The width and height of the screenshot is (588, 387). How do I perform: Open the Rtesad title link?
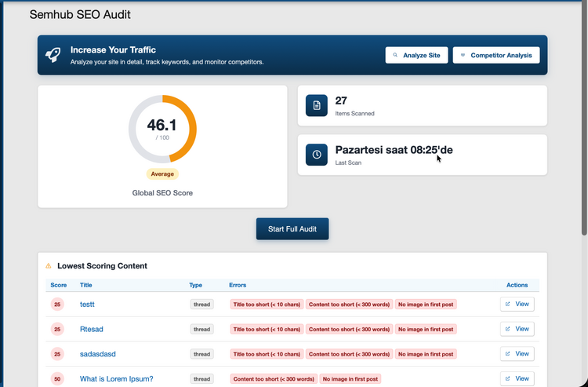tap(92, 329)
